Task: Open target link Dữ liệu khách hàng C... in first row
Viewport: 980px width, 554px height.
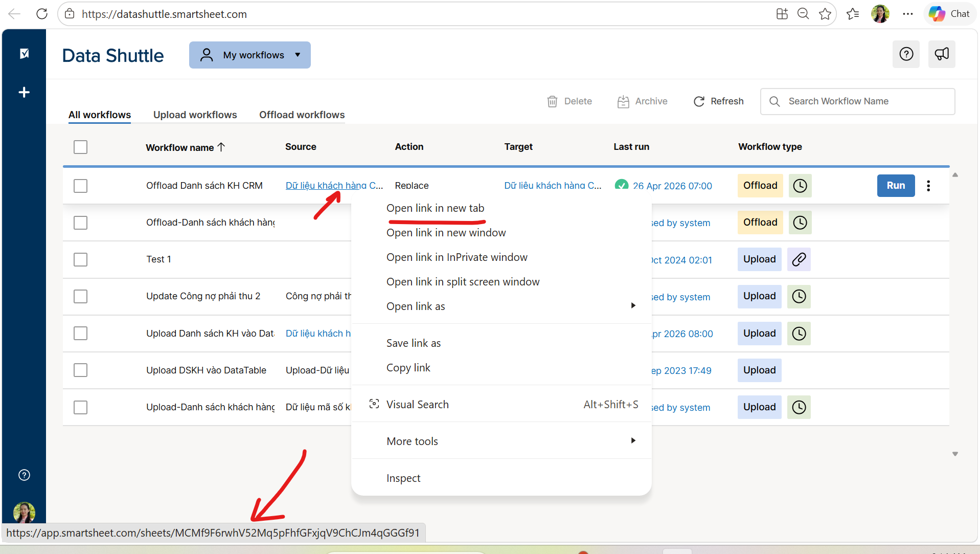Action: 553,186
